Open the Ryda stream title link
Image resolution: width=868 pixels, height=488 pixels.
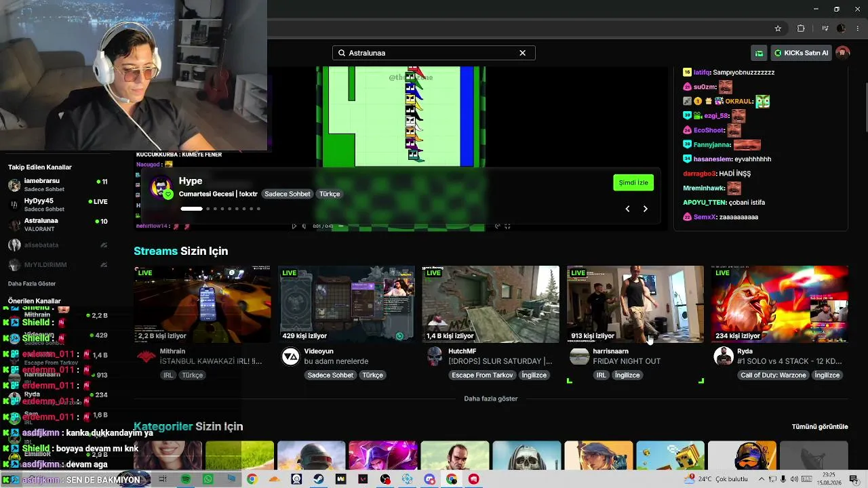coord(789,361)
